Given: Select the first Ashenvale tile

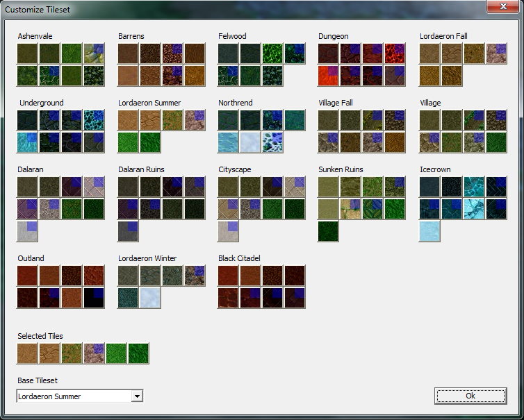Looking at the screenshot, I should [x=27, y=53].
